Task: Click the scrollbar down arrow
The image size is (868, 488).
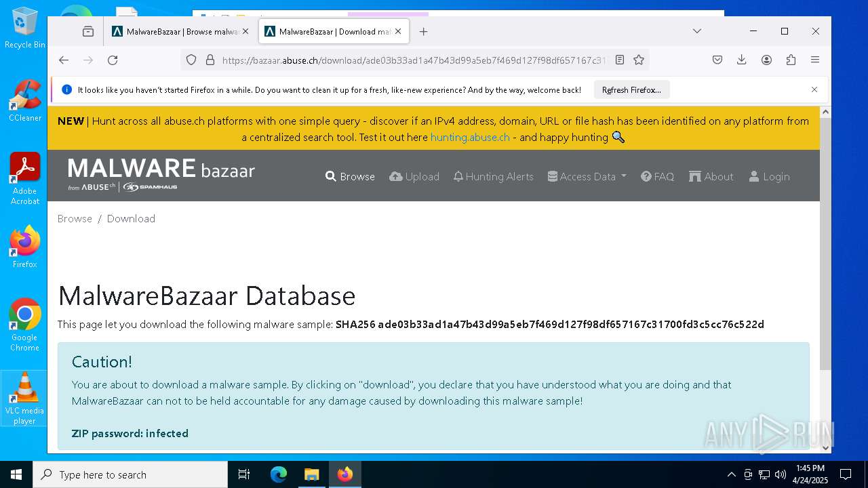Action: click(825, 447)
